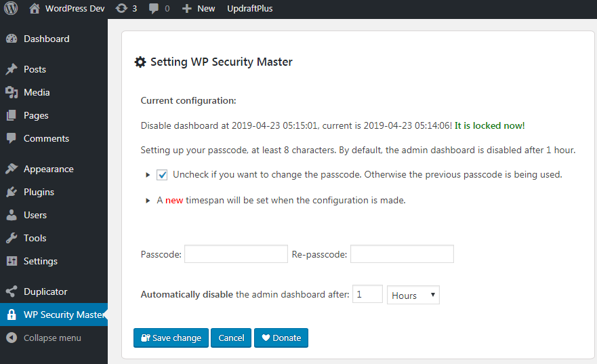Click the Tools wrench icon

pos(12,238)
